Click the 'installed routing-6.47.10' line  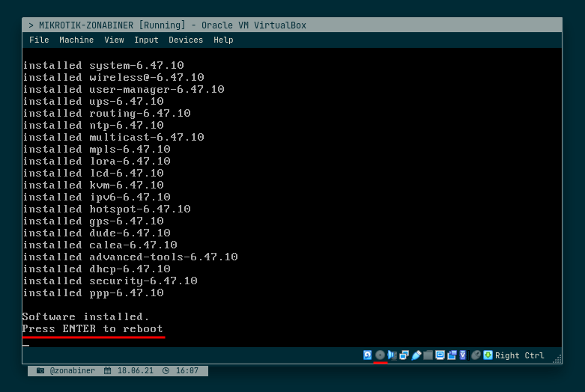coord(106,113)
